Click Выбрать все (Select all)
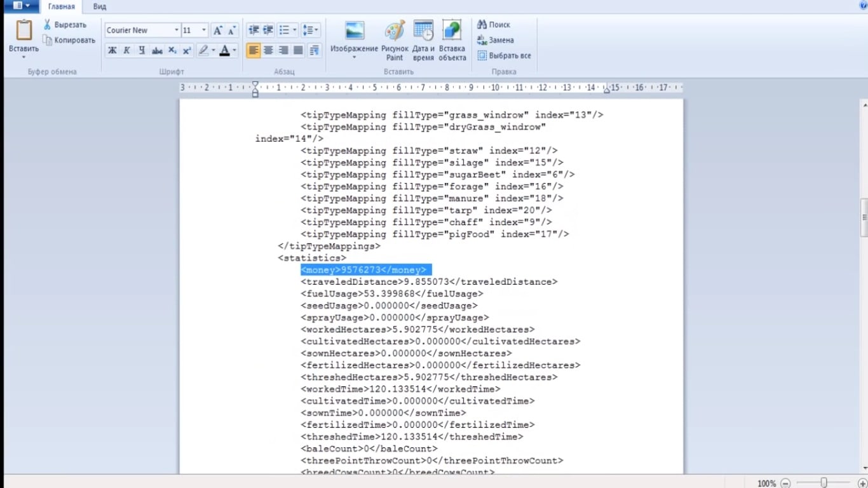Image resolution: width=868 pixels, height=488 pixels. (504, 55)
